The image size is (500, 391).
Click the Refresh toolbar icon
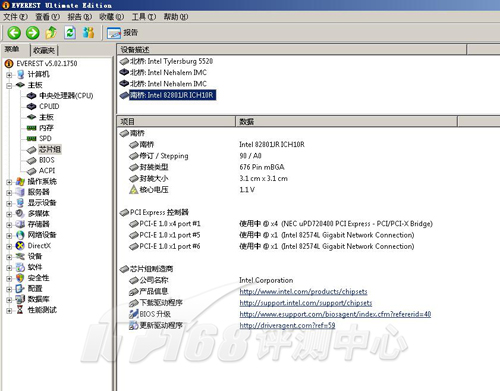pos(70,33)
